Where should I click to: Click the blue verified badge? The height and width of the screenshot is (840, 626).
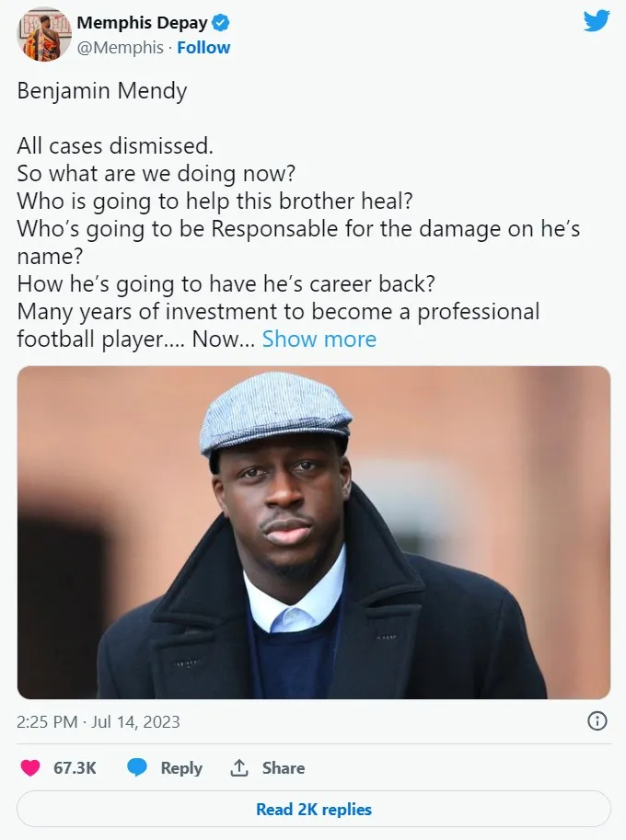221,22
